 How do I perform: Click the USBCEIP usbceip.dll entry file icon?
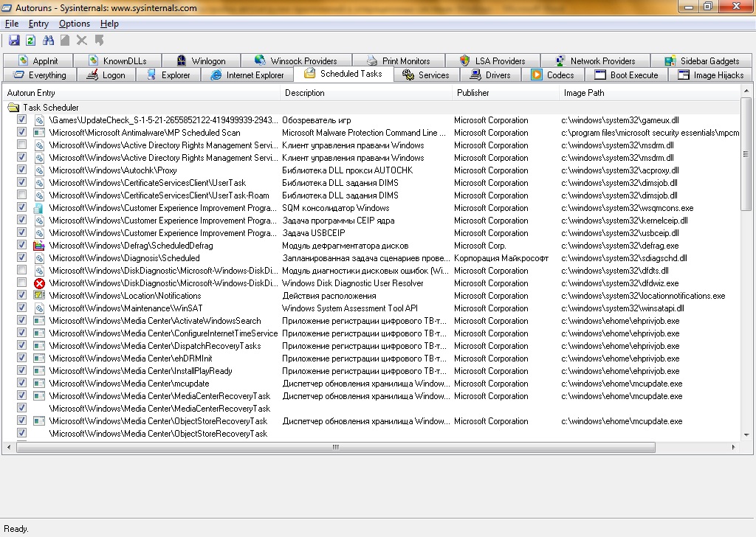click(39, 233)
